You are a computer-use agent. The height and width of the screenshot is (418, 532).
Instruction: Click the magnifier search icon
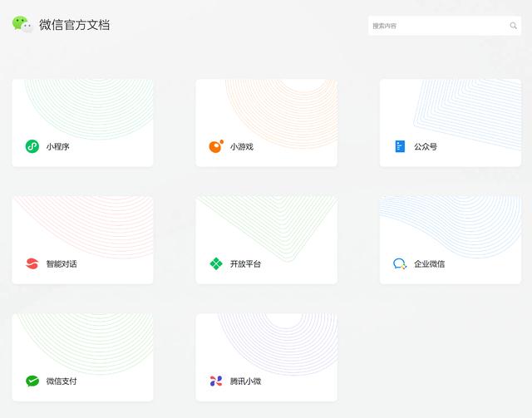click(x=514, y=26)
